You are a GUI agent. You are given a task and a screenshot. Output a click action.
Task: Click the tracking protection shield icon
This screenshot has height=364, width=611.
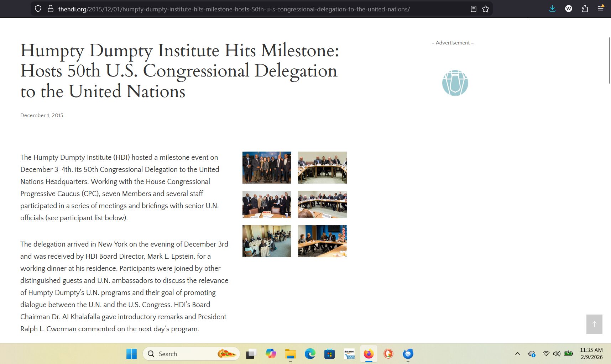(38, 9)
